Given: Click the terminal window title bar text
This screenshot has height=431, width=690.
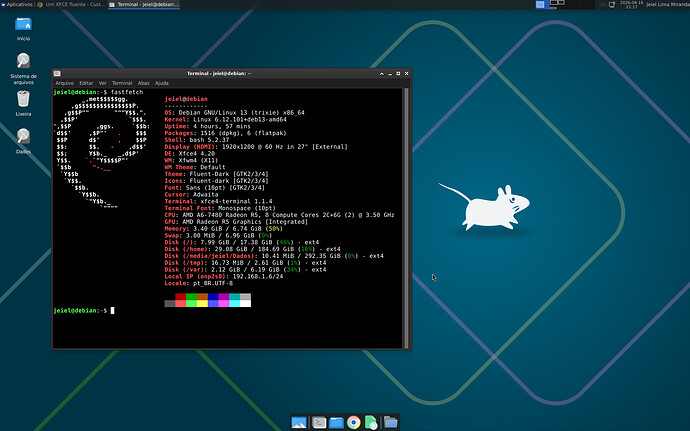Looking at the screenshot, I should pyautogui.click(x=219, y=74).
